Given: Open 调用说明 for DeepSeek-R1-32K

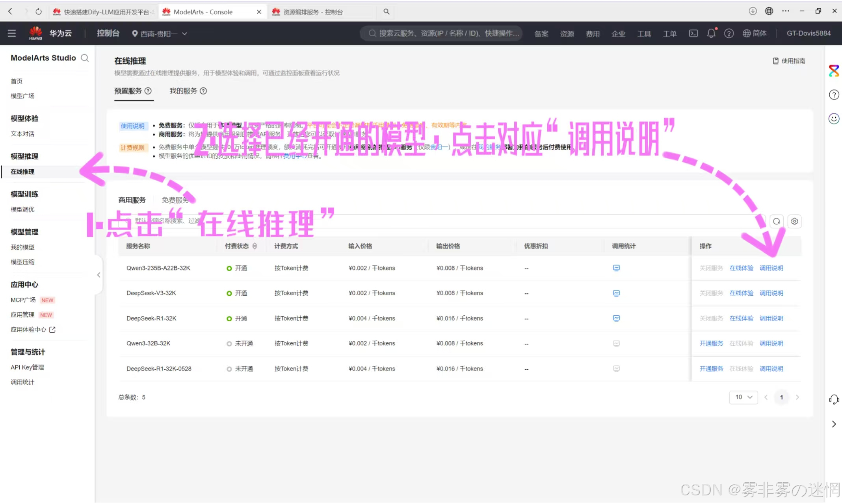Looking at the screenshot, I should [771, 318].
